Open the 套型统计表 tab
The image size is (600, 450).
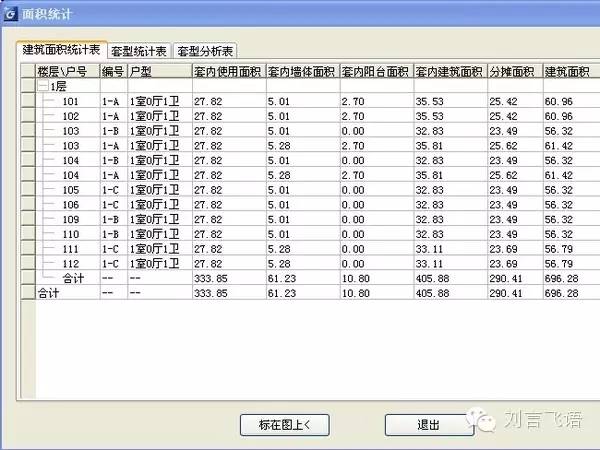click(x=139, y=51)
